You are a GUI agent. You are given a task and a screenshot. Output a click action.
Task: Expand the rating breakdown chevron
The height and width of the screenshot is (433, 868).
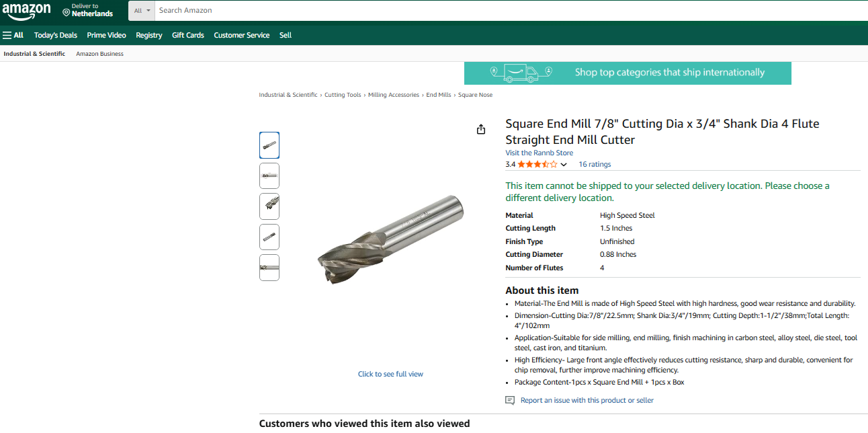point(564,165)
